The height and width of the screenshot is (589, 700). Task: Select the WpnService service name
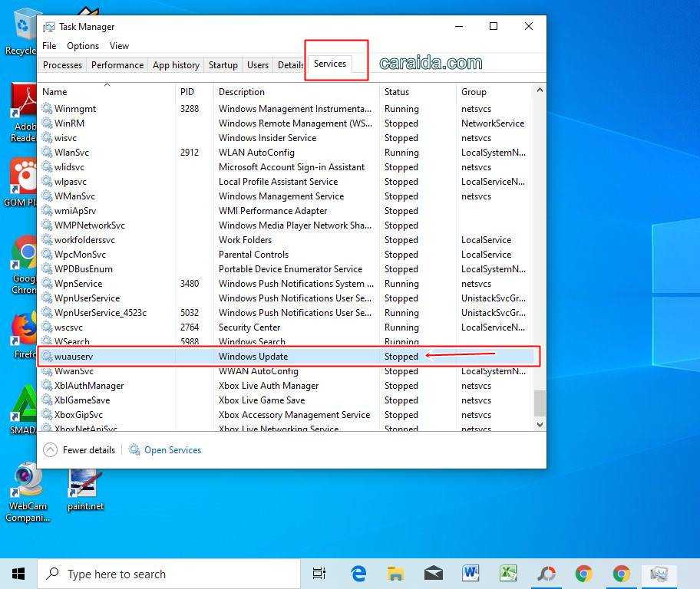click(x=78, y=283)
